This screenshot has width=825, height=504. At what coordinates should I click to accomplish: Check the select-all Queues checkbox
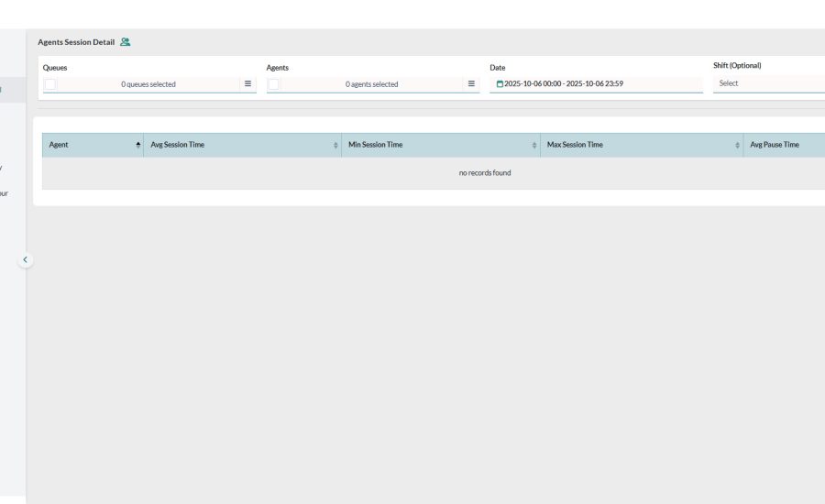(x=50, y=84)
